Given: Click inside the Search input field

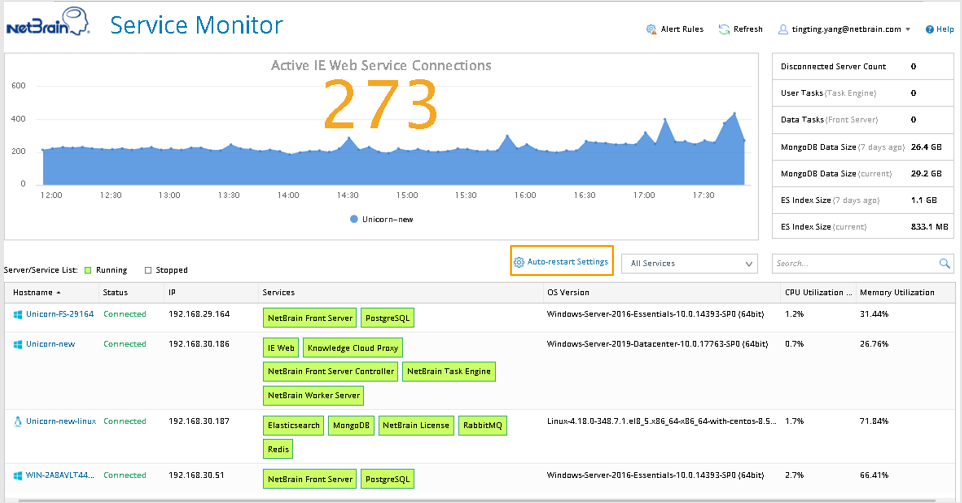Looking at the screenshot, I should [x=855, y=263].
